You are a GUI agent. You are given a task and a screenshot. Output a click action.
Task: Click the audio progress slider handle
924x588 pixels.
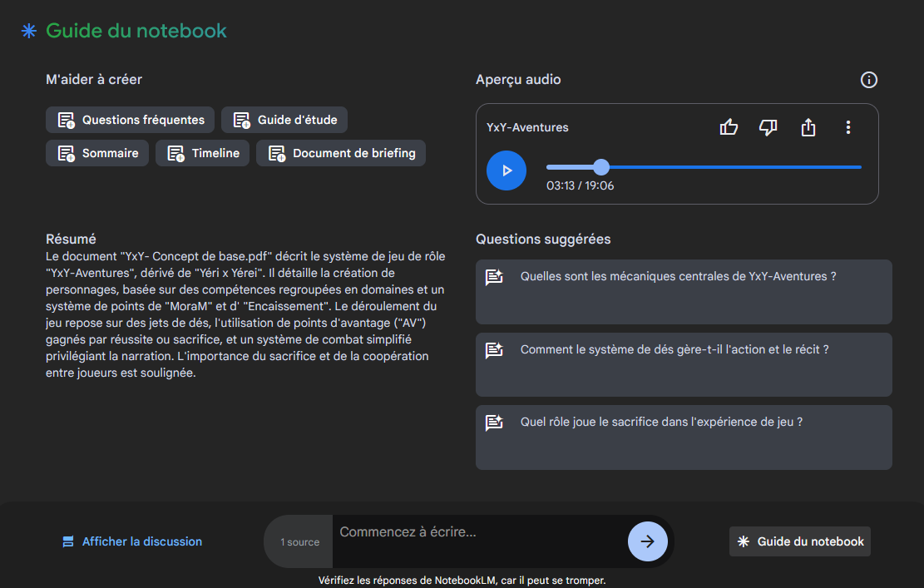[601, 167]
